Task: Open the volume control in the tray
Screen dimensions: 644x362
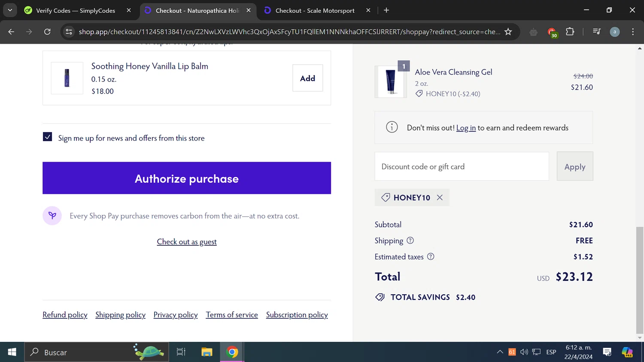Action: pyautogui.click(x=524, y=352)
